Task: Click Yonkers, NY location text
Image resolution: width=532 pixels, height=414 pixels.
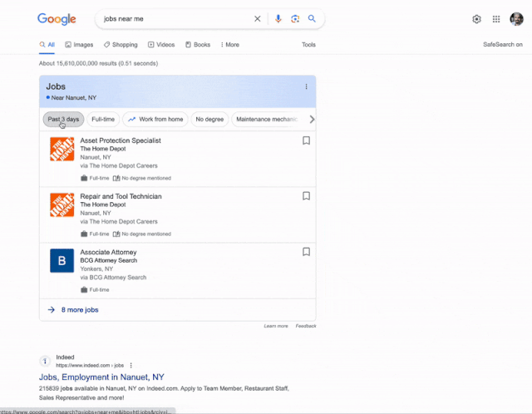Action: tap(96, 269)
